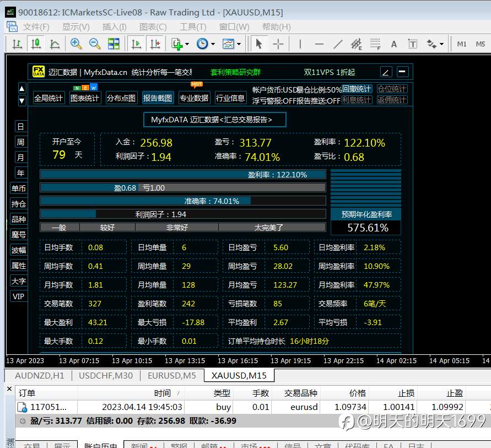Open the 分布点图 section
The width and height of the screenshot is (491, 448).
pos(121,98)
